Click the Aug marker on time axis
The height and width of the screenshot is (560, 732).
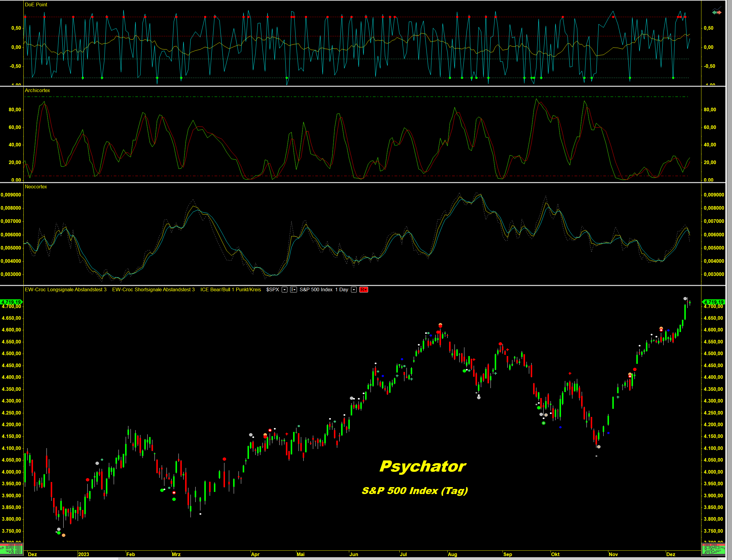tap(452, 554)
